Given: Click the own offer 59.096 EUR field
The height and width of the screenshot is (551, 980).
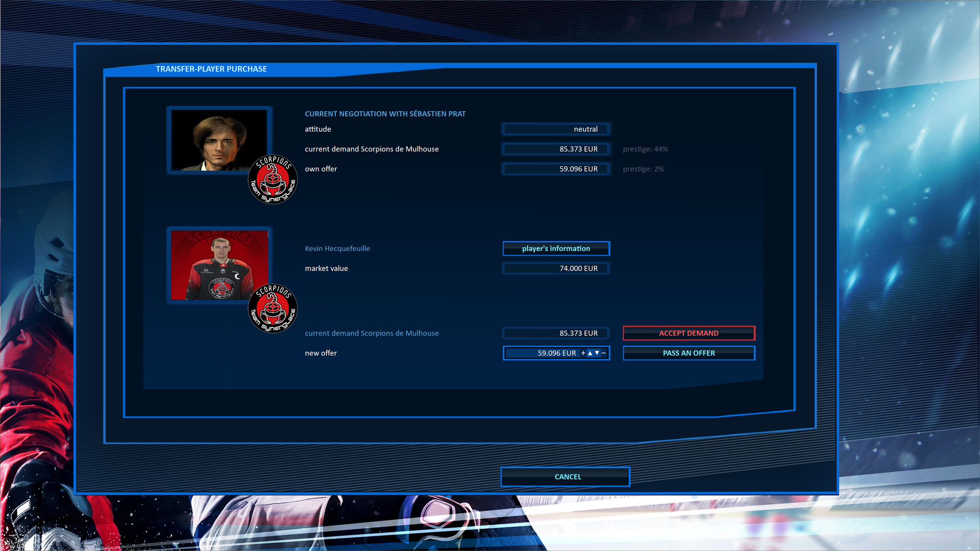Looking at the screenshot, I should point(555,169).
